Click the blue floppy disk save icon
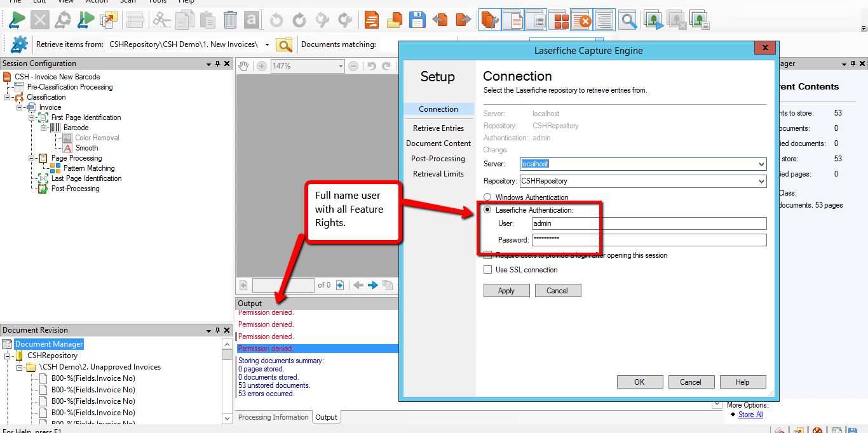 (x=417, y=20)
